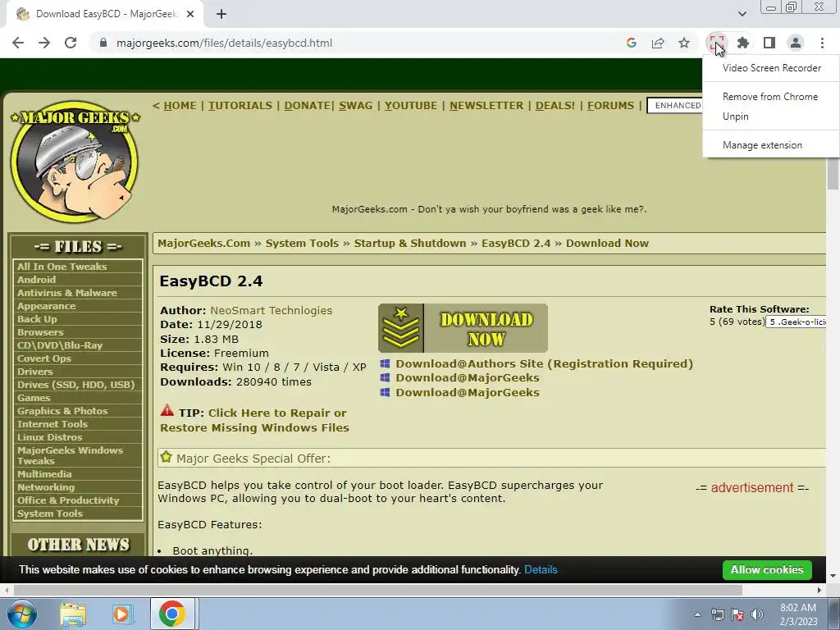
Task: Click the Google icon in address bar
Action: click(631, 43)
